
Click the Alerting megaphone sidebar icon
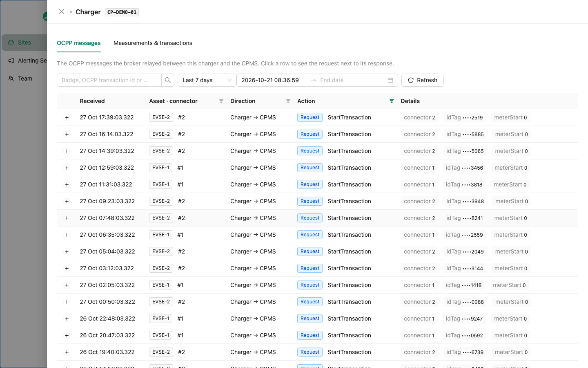click(x=11, y=61)
